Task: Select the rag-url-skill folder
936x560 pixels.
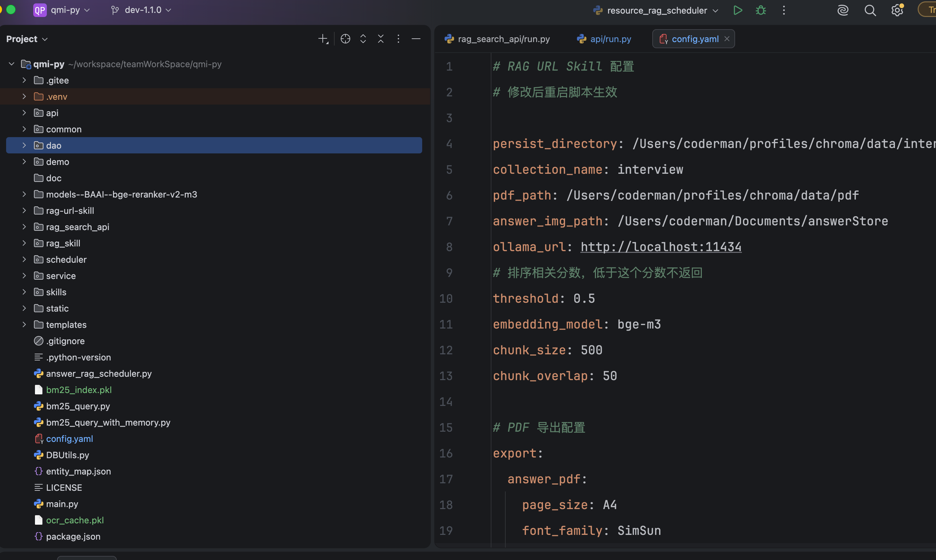Action: (70, 210)
